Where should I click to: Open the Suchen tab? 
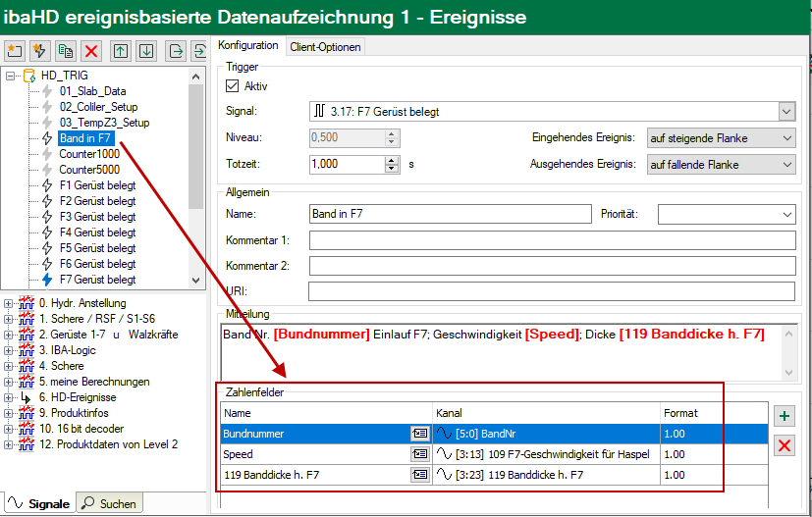(109, 503)
